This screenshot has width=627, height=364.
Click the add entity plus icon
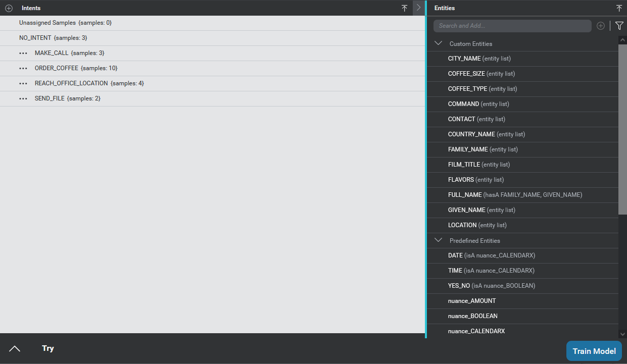click(x=600, y=26)
